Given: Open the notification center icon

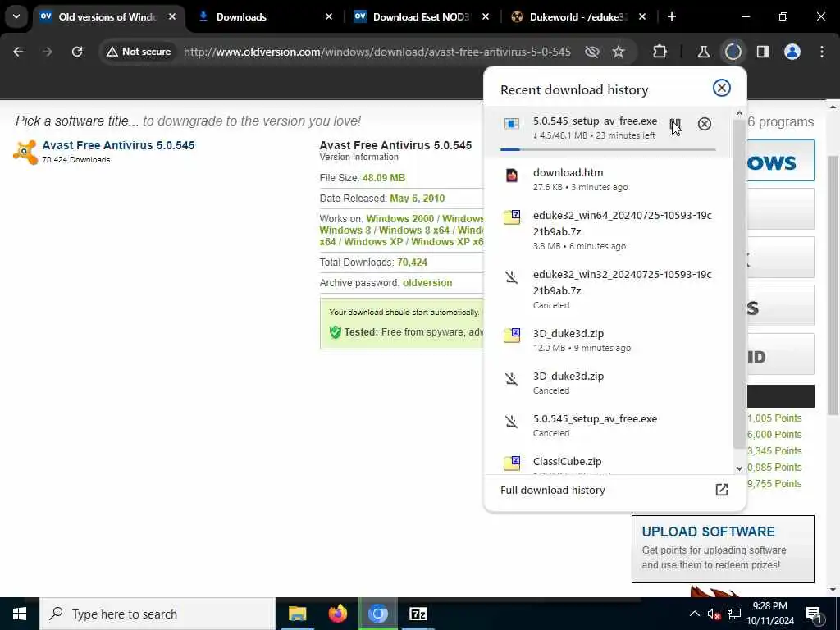Looking at the screenshot, I should pyautogui.click(x=815, y=614).
